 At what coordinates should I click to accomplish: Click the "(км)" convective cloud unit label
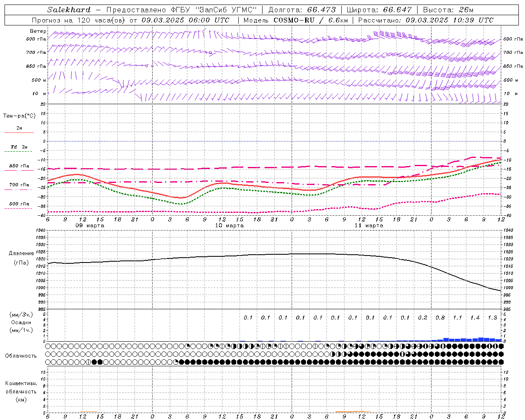pos(21,399)
